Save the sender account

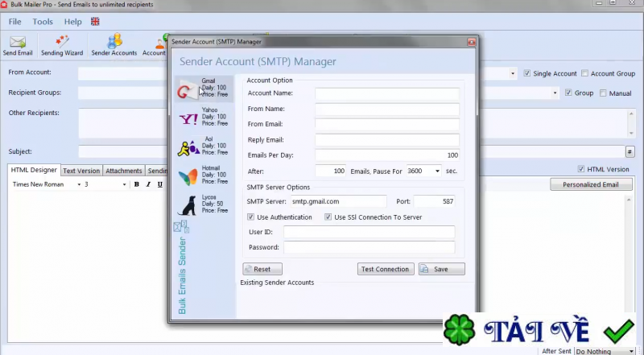point(441,269)
